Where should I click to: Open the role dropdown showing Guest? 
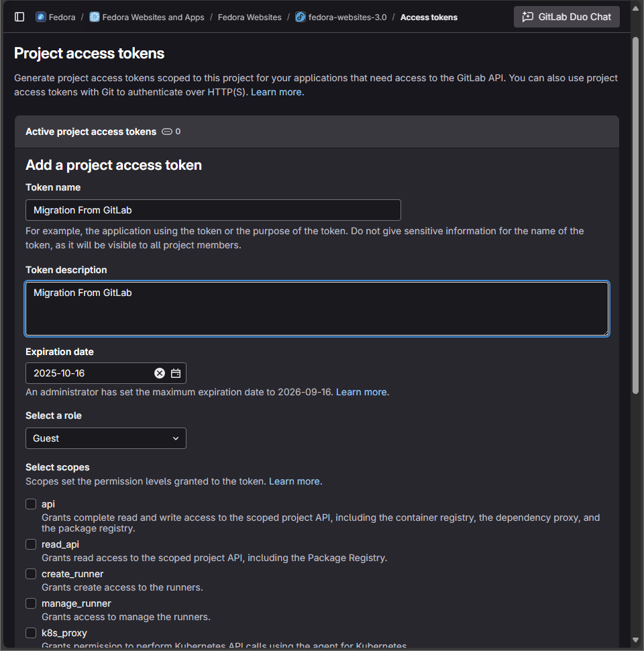[x=105, y=438]
